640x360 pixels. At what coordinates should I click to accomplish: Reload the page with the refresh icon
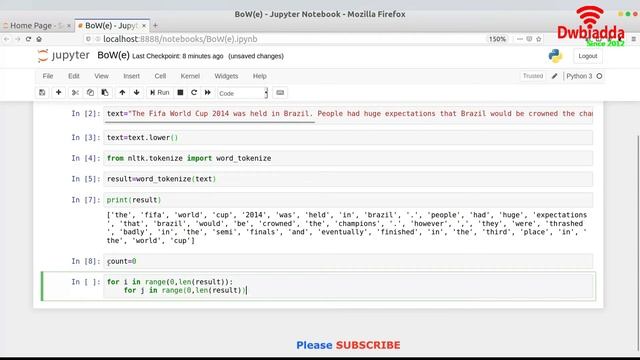point(28,39)
